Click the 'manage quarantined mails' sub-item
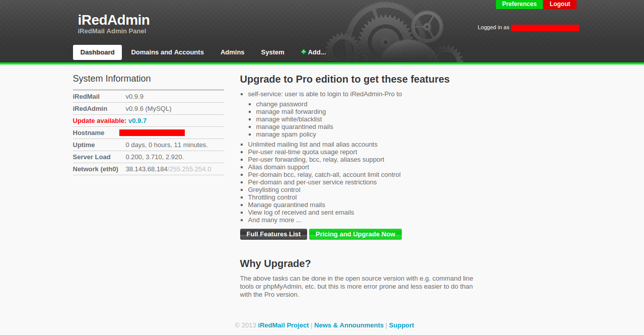This screenshot has height=335, width=644. coord(295,127)
